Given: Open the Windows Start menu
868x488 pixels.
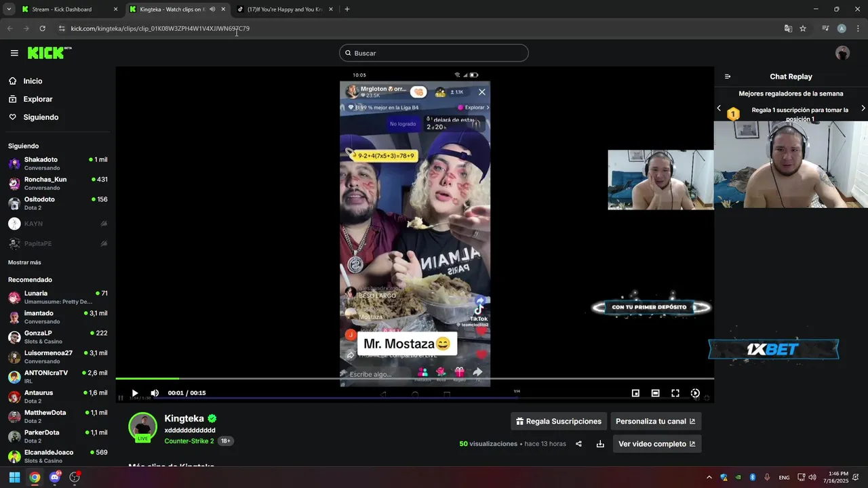Looking at the screenshot, I should pos(14,477).
